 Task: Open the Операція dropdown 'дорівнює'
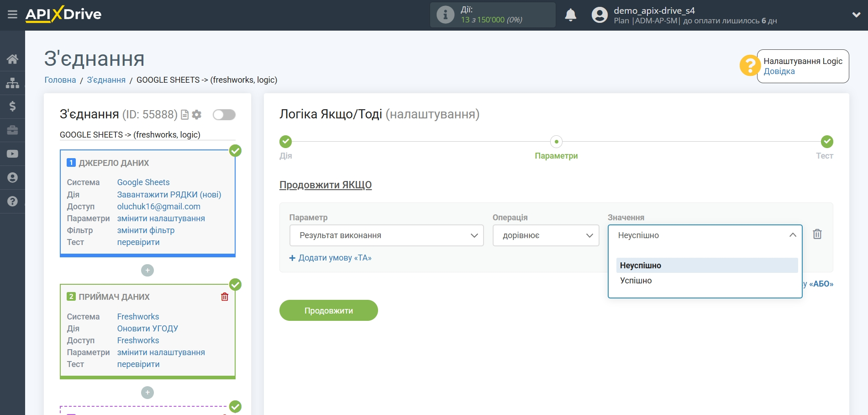click(546, 235)
